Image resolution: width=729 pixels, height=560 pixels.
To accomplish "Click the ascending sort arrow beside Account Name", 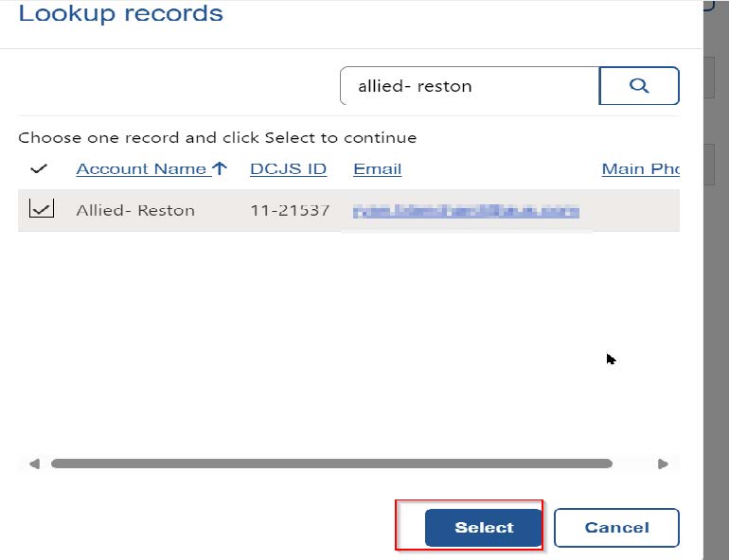I will (x=220, y=168).
